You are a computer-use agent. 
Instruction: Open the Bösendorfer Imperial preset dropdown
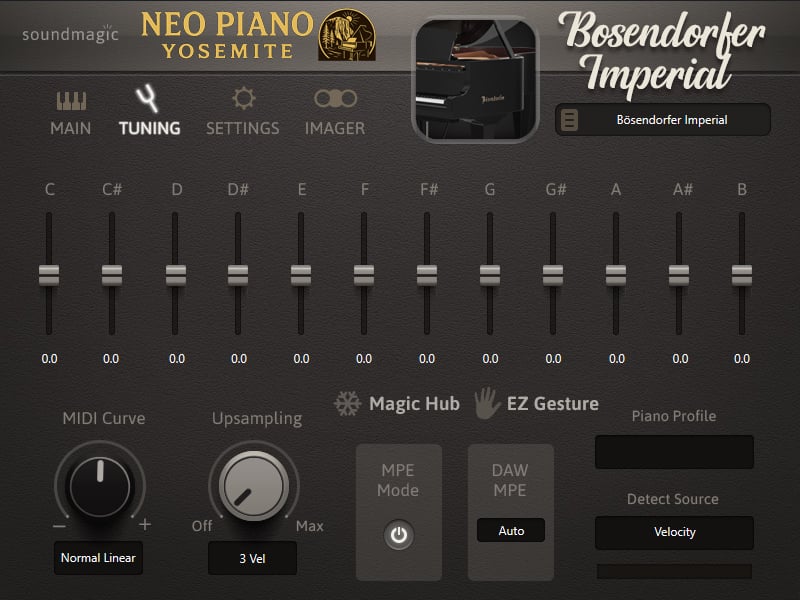[671, 121]
